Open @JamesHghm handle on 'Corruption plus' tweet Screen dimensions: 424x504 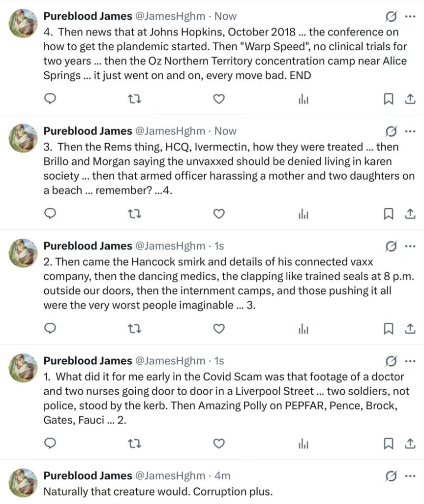170,476
